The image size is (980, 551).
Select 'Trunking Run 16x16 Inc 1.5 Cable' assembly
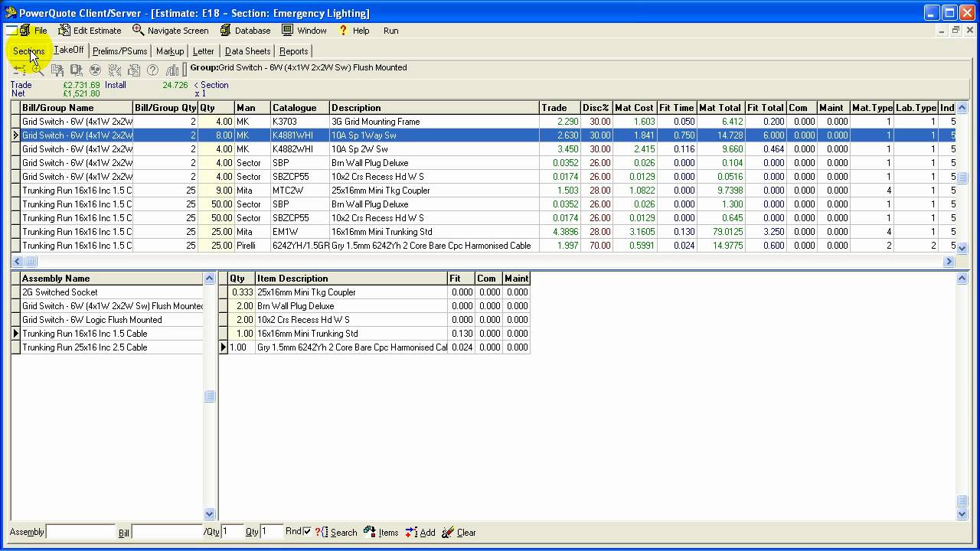(112, 334)
